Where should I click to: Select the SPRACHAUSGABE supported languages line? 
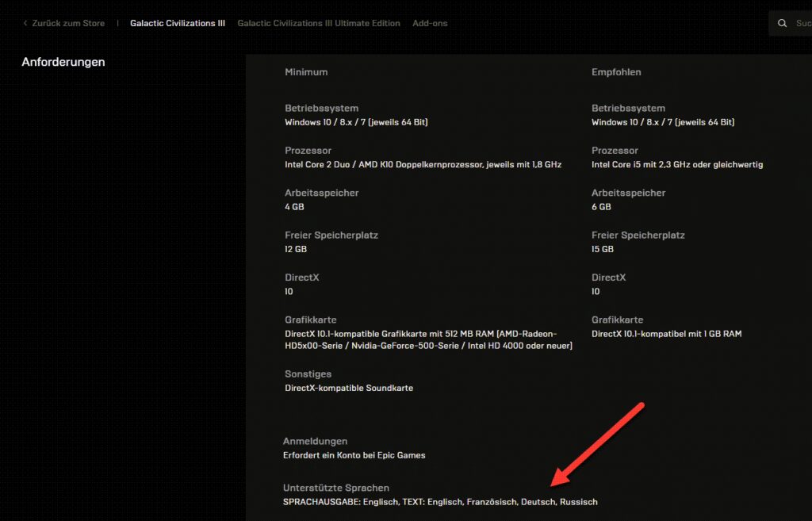tap(440, 502)
